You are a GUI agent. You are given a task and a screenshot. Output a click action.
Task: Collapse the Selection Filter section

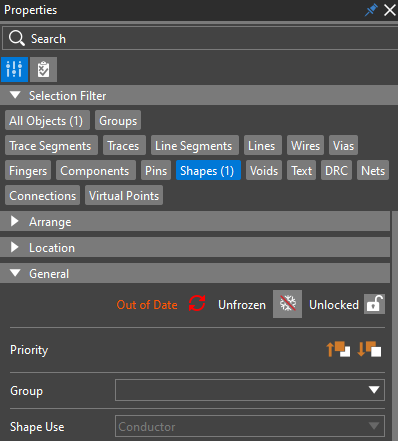(15, 95)
